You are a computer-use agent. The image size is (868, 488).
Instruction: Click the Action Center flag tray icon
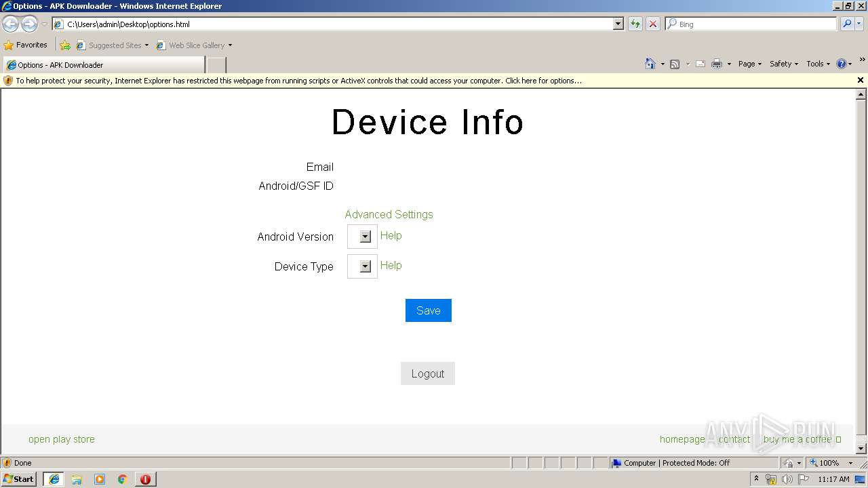(x=804, y=479)
